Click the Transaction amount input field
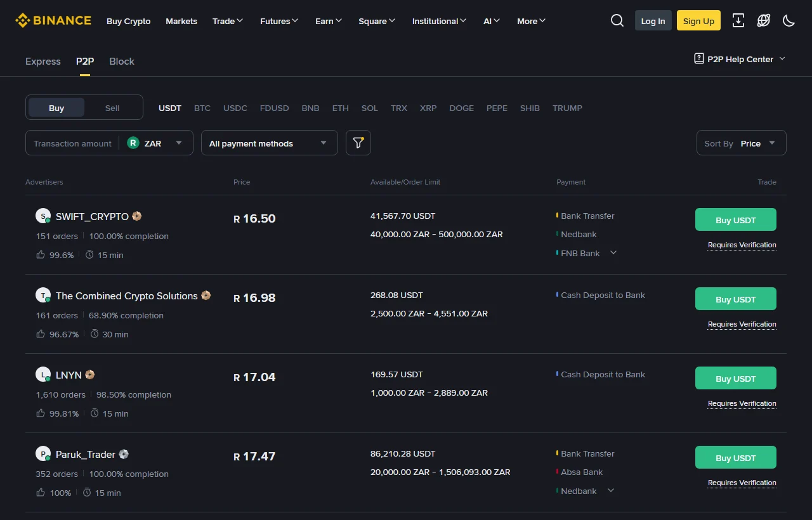This screenshot has width=812, height=520. pyautogui.click(x=72, y=143)
